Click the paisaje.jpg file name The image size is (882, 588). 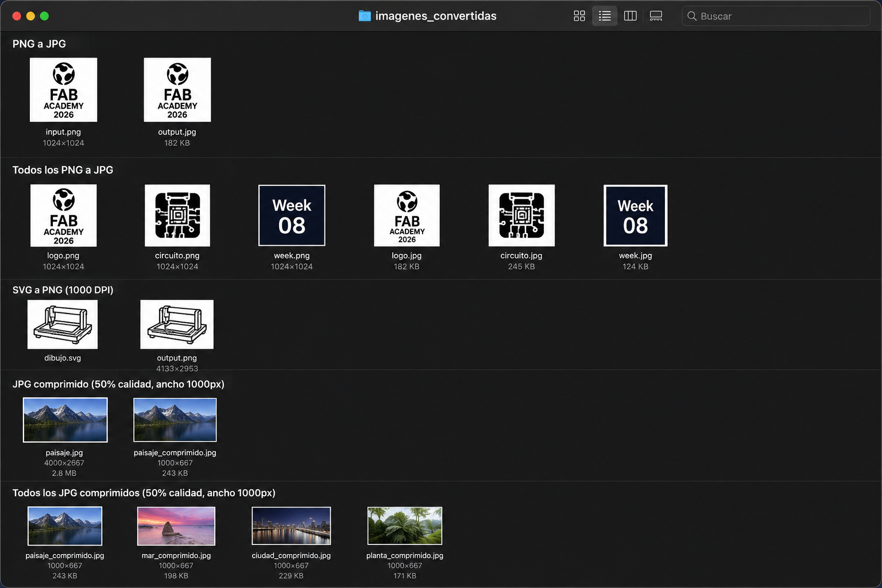64,452
